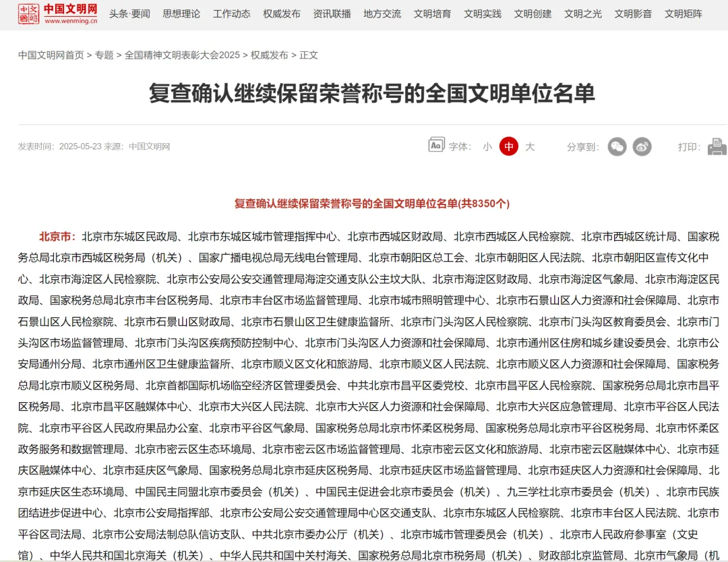Go to 文明培育 in navigation
The width and height of the screenshot is (728, 562).
[432, 14]
